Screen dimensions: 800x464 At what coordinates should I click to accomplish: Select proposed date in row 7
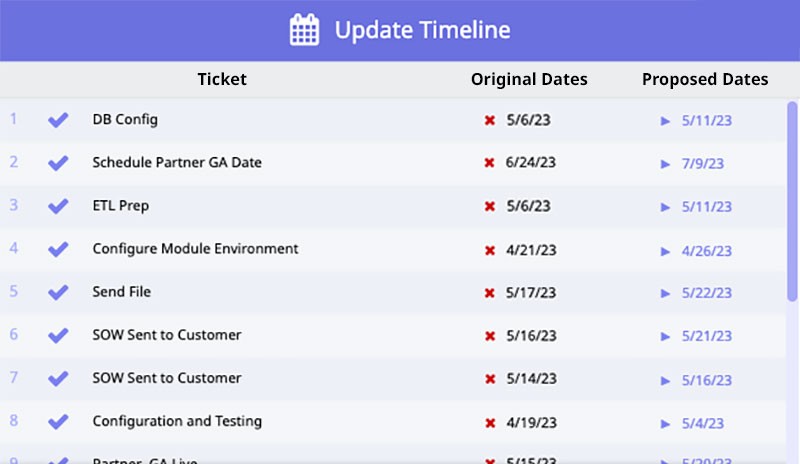707,380
